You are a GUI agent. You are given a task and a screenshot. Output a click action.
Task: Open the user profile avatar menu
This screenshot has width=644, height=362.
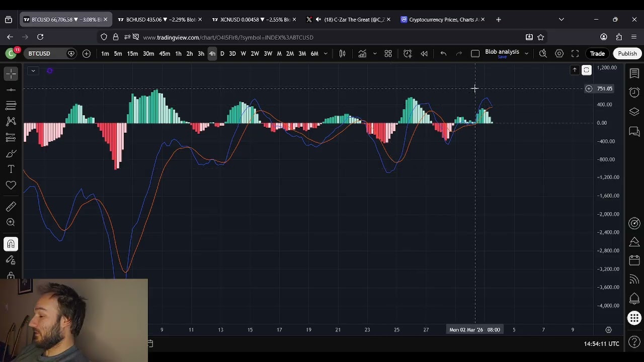coord(11,53)
